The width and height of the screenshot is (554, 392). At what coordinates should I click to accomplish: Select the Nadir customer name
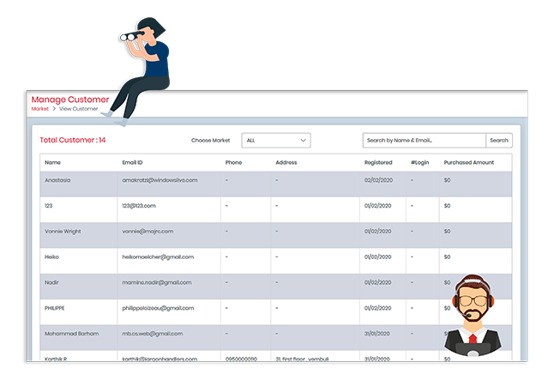pos(51,282)
